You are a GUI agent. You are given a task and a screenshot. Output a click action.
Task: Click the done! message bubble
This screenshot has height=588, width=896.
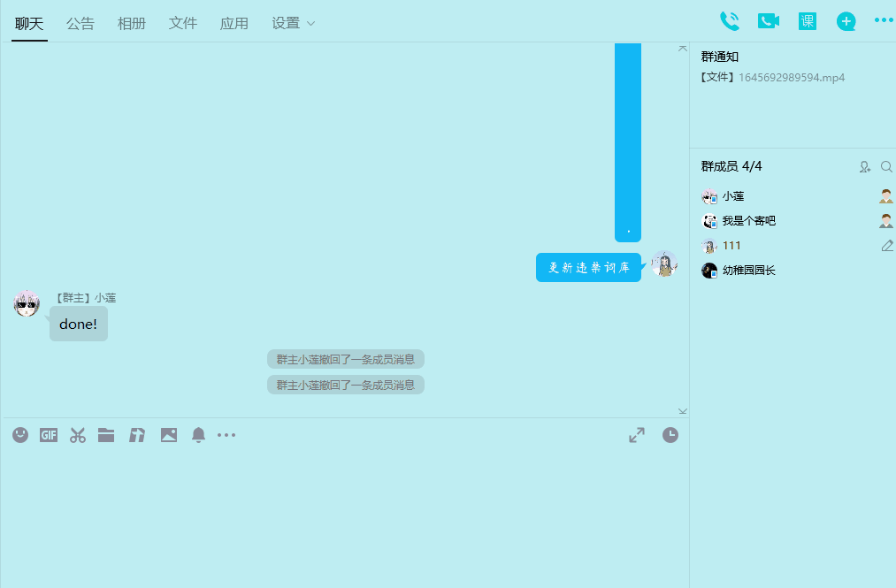[79, 324]
